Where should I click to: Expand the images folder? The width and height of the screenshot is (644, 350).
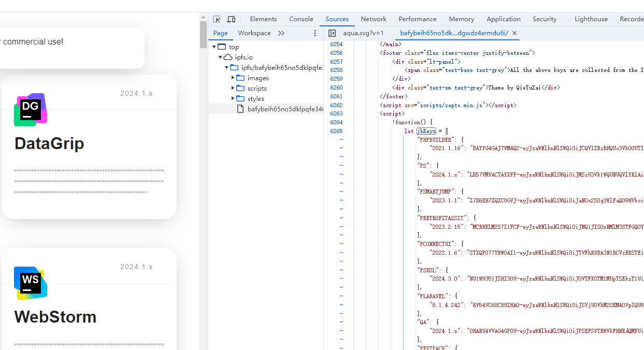pyautogui.click(x=233, y=78)
